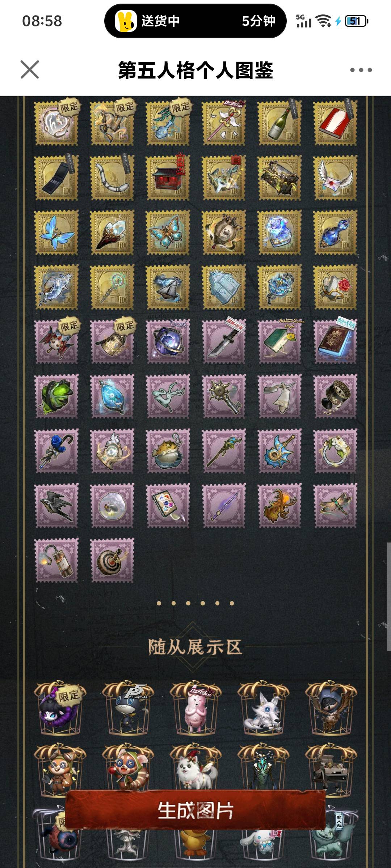Tap the champagne bottle gold stamp

tap(279, 123)
